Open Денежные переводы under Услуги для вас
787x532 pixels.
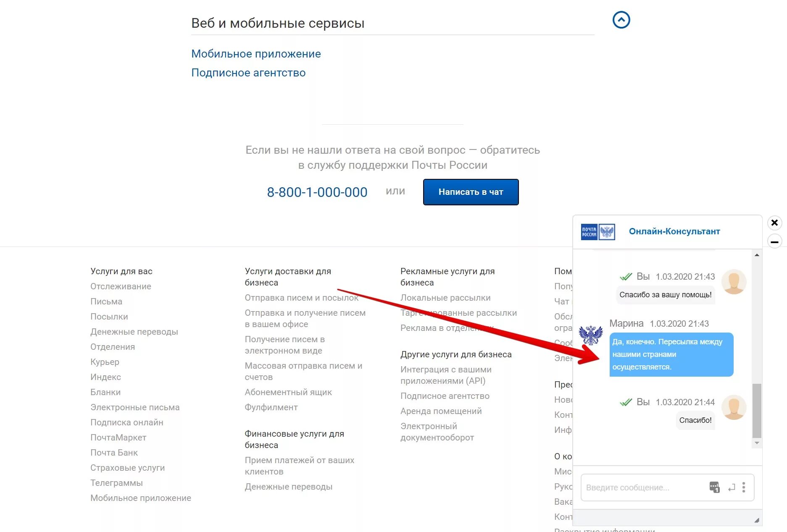(134, 332)
